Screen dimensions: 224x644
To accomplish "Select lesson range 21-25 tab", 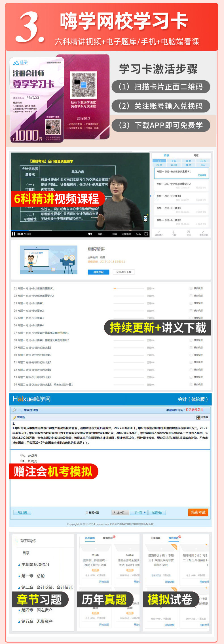I will 159,165.
